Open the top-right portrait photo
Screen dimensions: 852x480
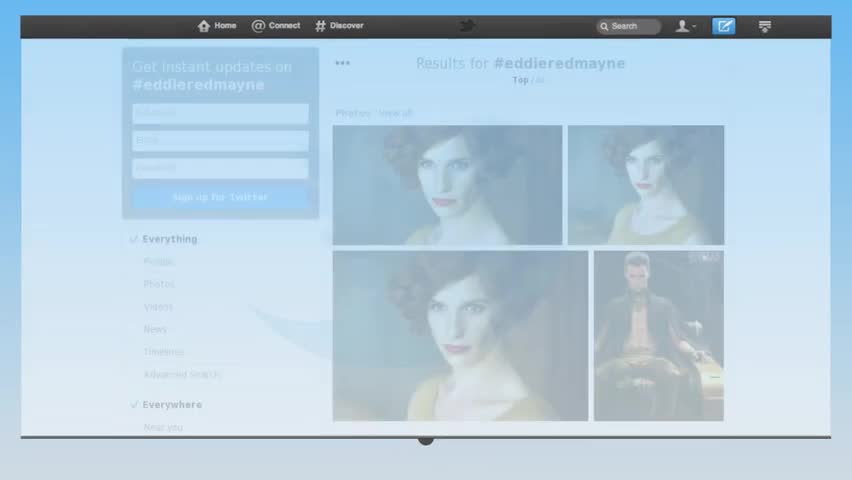(646, 185)
